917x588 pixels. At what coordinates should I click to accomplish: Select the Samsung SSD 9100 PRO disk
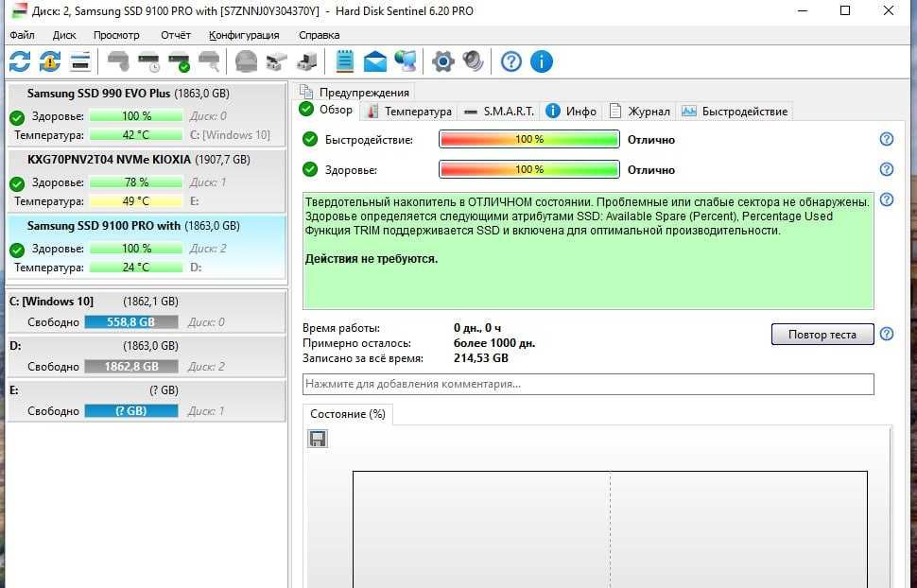147,247
